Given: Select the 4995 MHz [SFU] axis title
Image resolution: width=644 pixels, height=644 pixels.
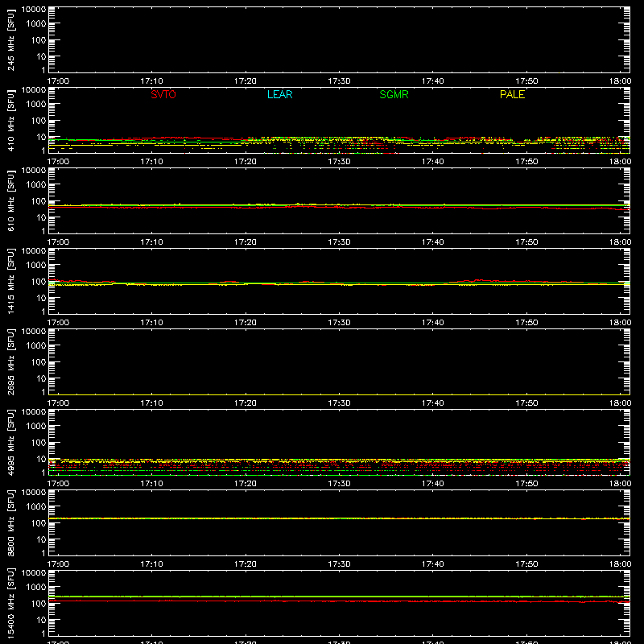Looking at the screenshot, I should [x=10, y=442].
